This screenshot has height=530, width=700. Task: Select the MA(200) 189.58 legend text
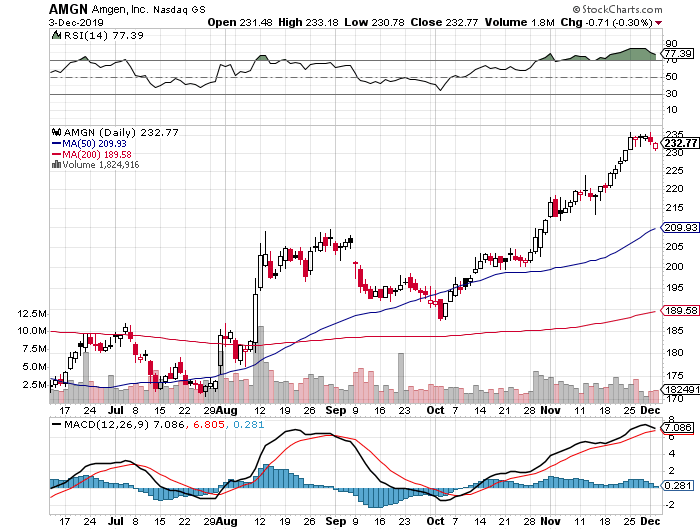pyautogui.click(x=97, y=154)
